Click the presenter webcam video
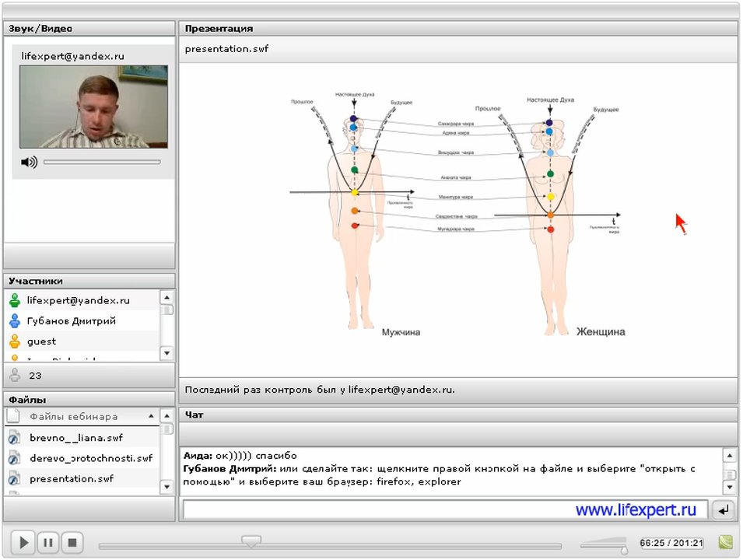 pos(93,107)
